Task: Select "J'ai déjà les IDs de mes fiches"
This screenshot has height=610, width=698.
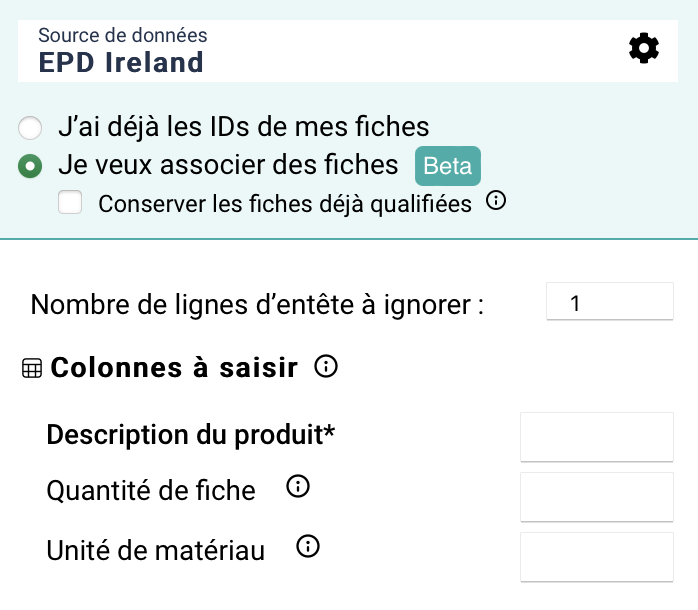Action: [x=31, y=128]
